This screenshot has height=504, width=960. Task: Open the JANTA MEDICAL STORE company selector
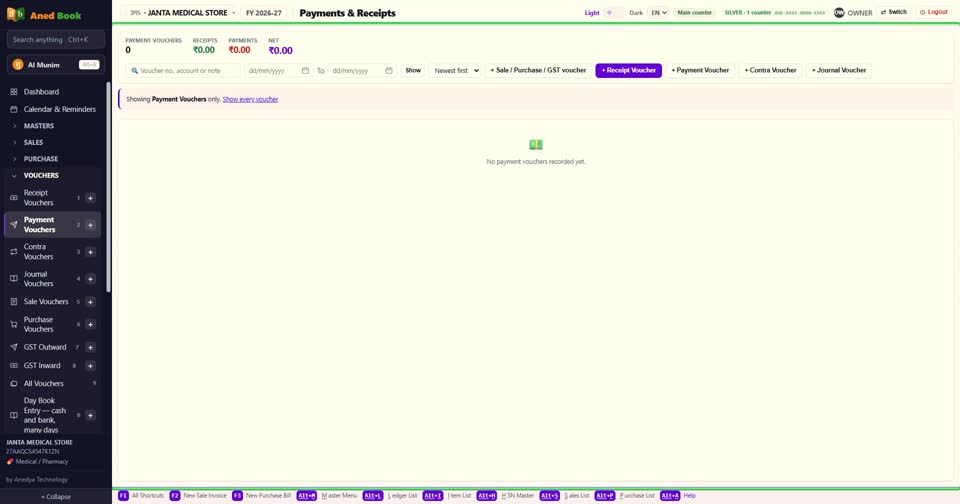181,13
